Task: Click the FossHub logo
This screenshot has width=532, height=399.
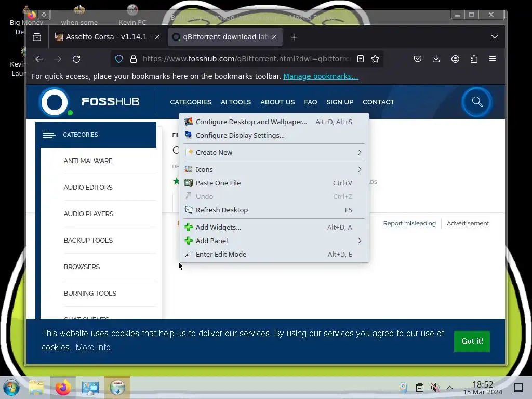Action: (x=90, y=102)
